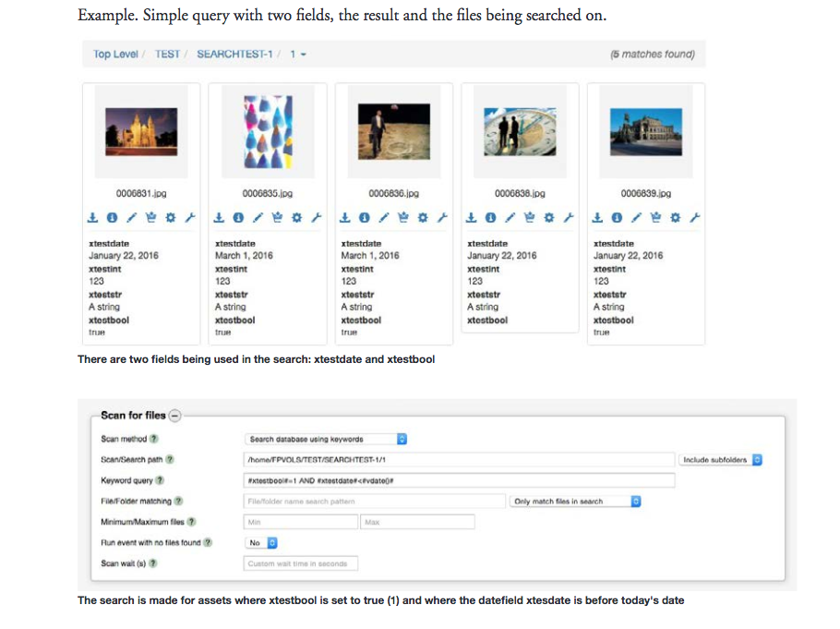This screenshot has width=840, height=629.
Task: Navigate to SEARCHTEST-1 breadcrumb folder
Action: tap(234, 54)
